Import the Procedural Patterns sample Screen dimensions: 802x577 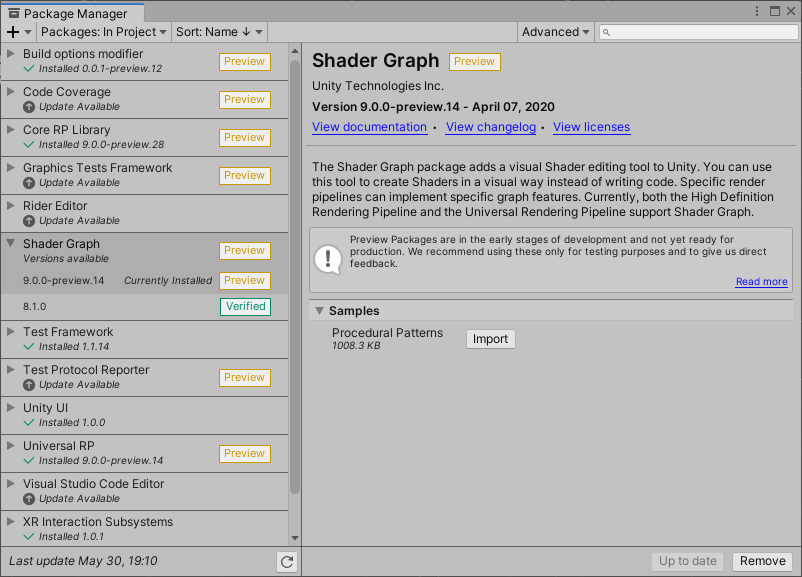point(490,339)
